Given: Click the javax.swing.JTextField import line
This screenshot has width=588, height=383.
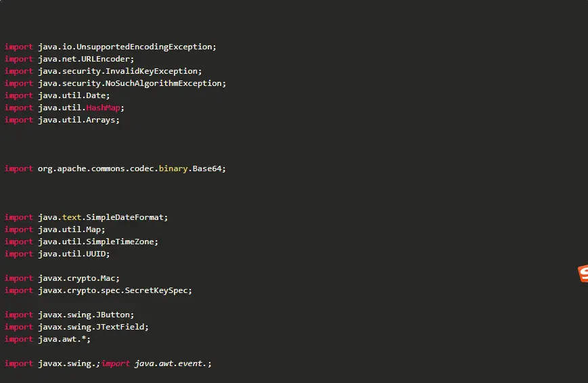Looking at the screenshot, I should tap(76, 327).
